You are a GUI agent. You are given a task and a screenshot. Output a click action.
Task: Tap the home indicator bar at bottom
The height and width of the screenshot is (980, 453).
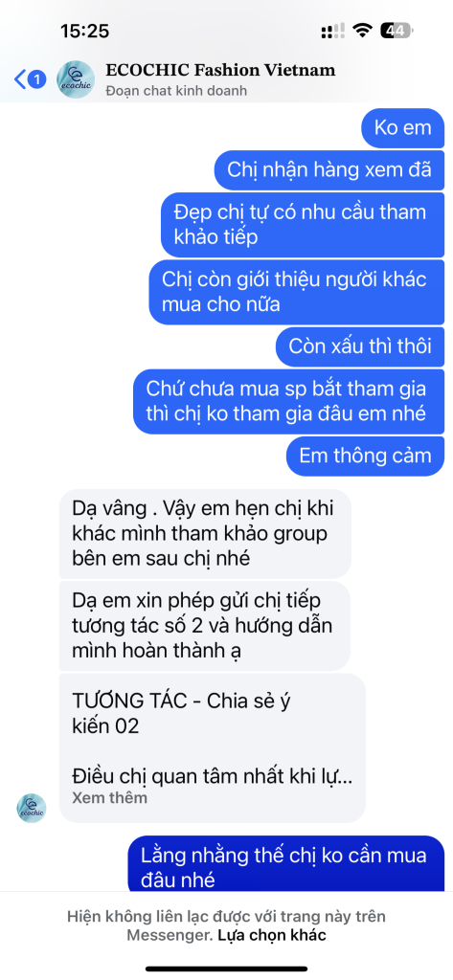pos(226,969)
